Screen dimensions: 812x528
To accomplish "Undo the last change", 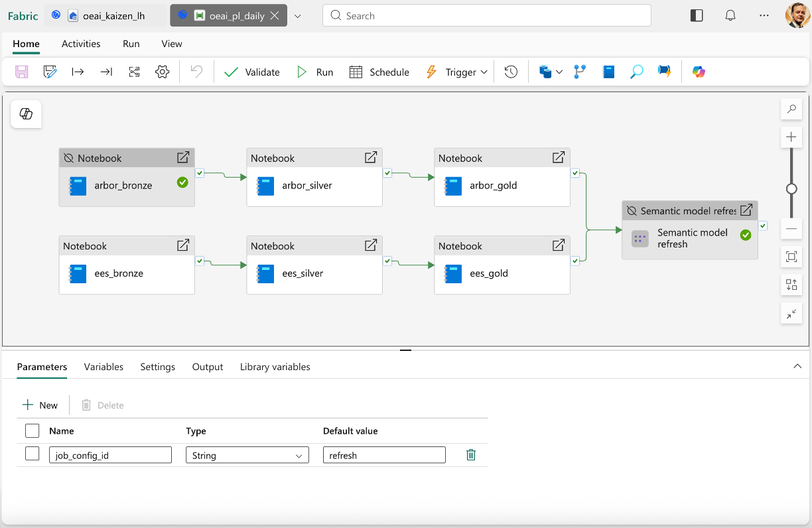I will [x=196, y=72].
